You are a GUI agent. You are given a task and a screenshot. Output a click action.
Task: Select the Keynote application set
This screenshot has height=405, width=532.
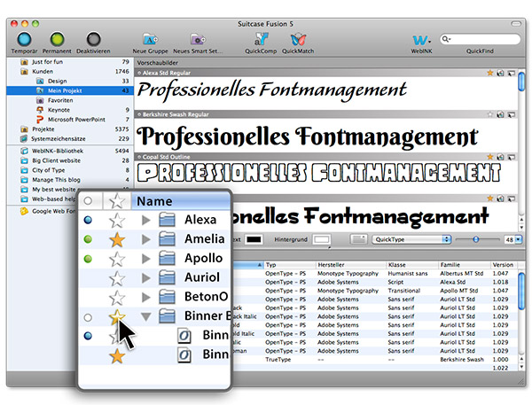pos(70,110)
